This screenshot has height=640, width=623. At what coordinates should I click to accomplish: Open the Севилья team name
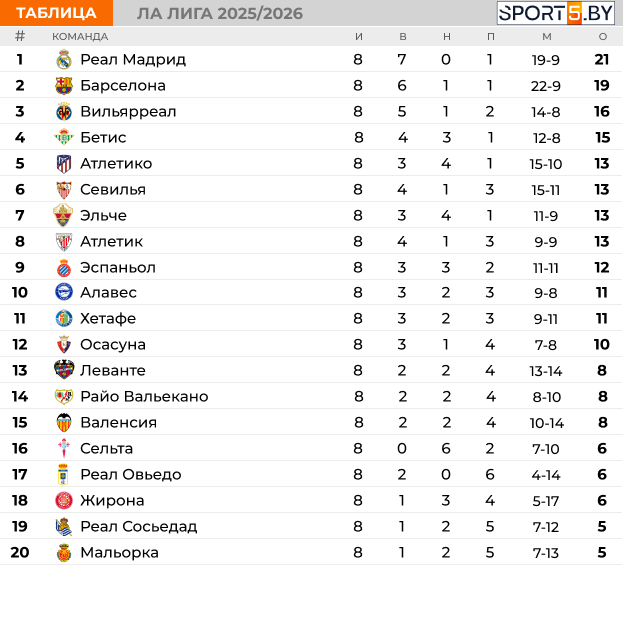113,190
